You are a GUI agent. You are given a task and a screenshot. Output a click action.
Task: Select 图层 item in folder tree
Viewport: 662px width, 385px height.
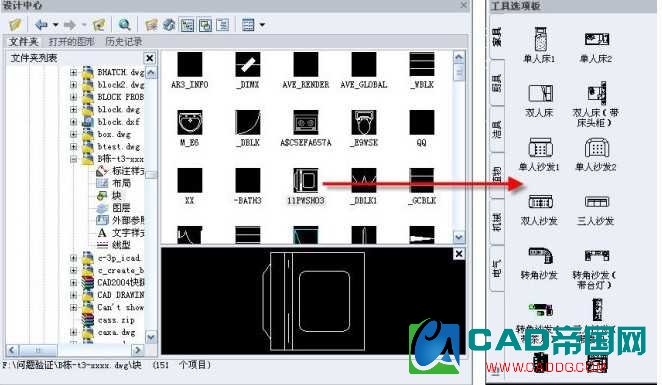121,208
